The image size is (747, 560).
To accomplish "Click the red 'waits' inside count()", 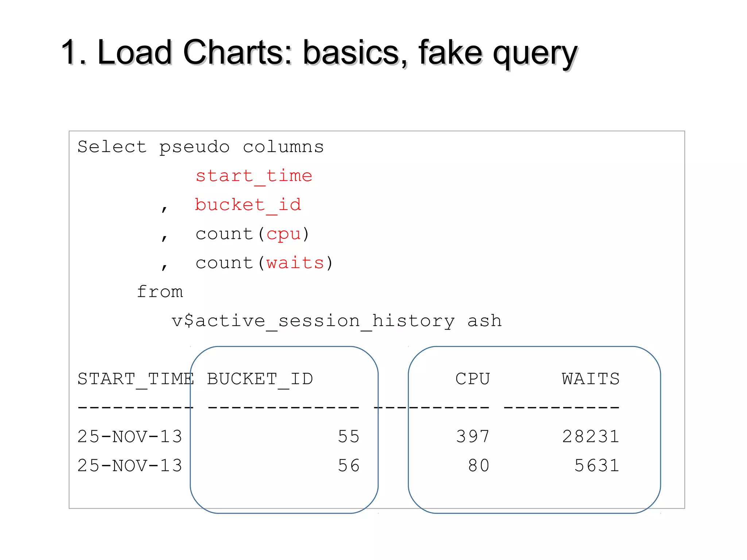I will [295, 263].
